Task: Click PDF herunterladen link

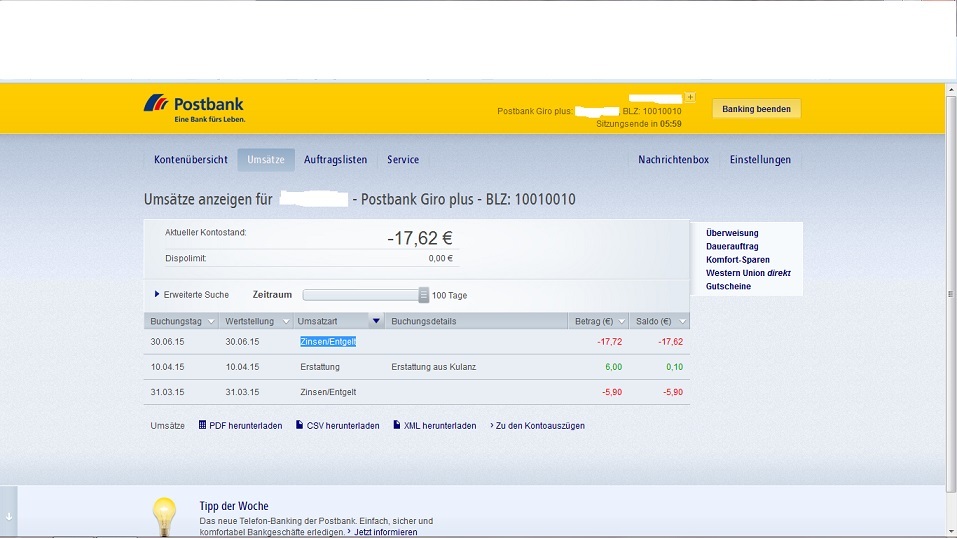Action: pyautogui.click(x=245, y=426)
